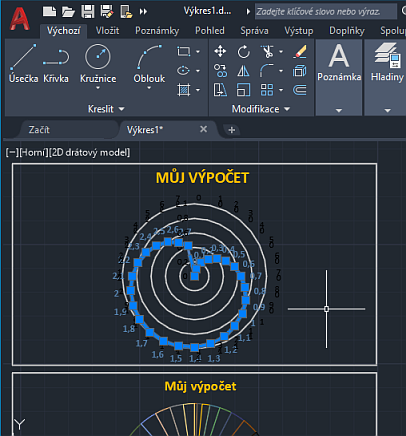
Task: Switch to the Správa ribbon tab
Action: (x=254, y=31)
